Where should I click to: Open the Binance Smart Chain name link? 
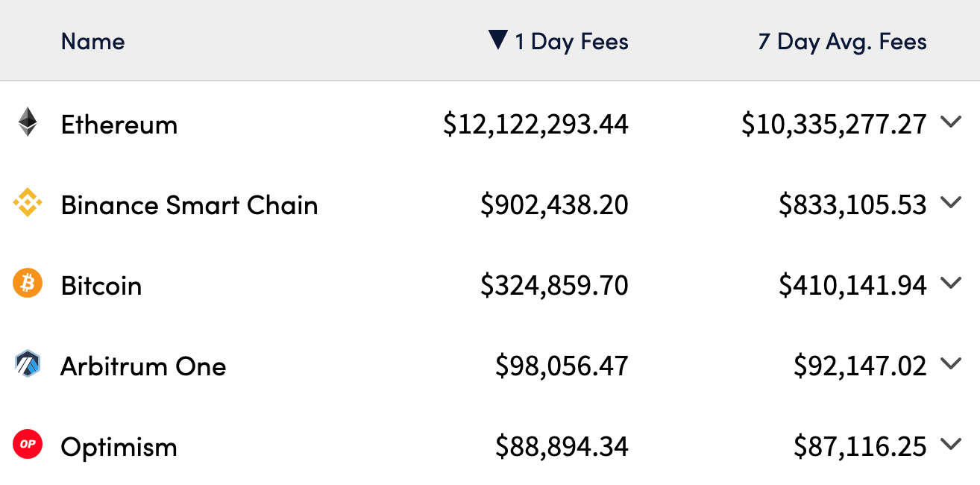[189, 205]
